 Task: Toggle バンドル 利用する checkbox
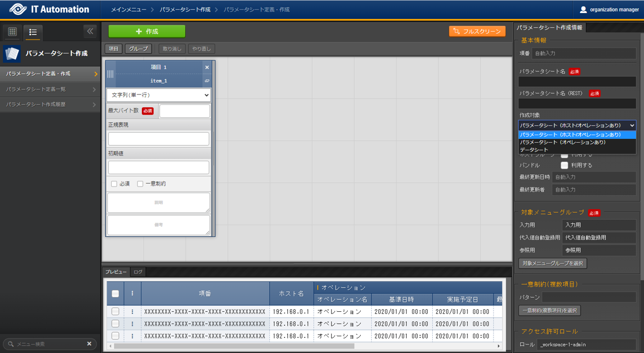click(565, 165)
